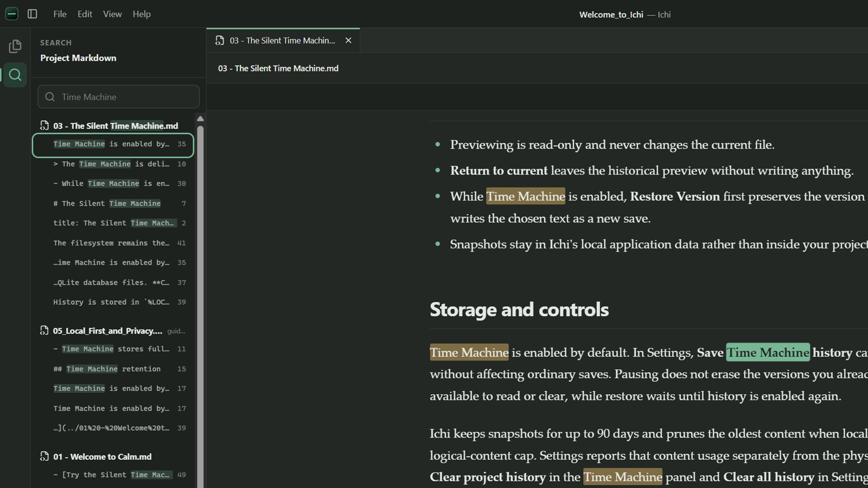
Task: Click the breadcrumb 03 - The Silent Time Machine.md
Action: click(278, 68)
